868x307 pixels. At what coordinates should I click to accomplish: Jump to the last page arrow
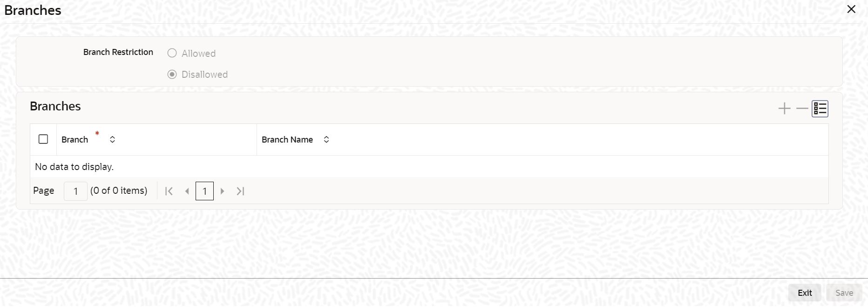(240, 191)
